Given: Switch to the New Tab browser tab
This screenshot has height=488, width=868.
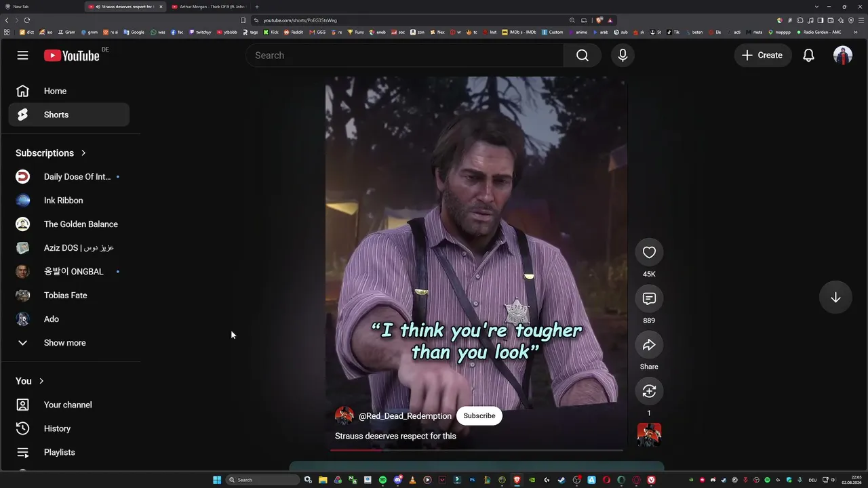Looking at the screenshot, I should point(42,7).
